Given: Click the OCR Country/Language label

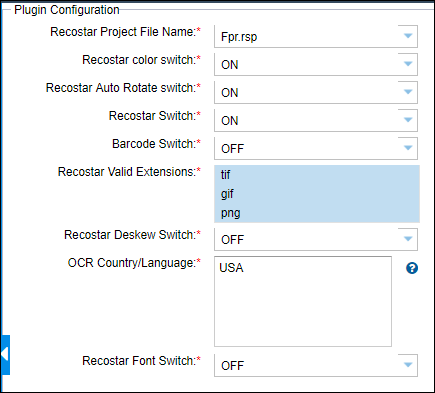Looking at the screenshot, I should (x=134, y=263).
